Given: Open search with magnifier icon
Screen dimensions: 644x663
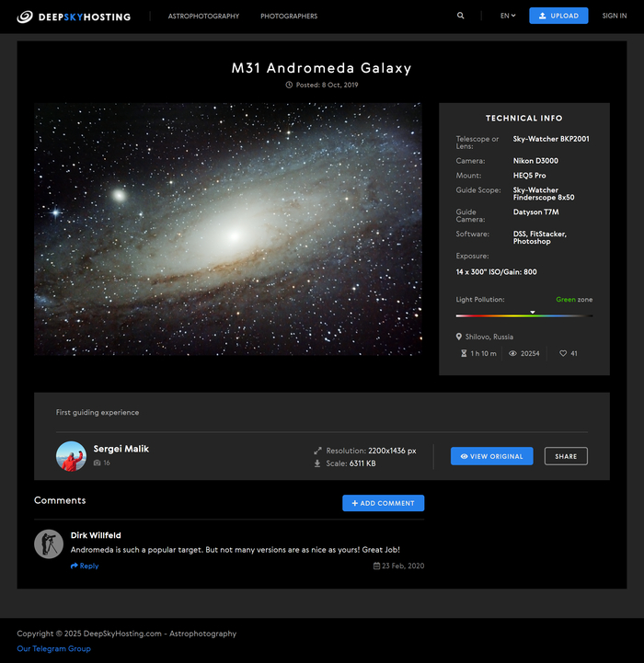Looking at the screenshot, I should pos(461,16).
